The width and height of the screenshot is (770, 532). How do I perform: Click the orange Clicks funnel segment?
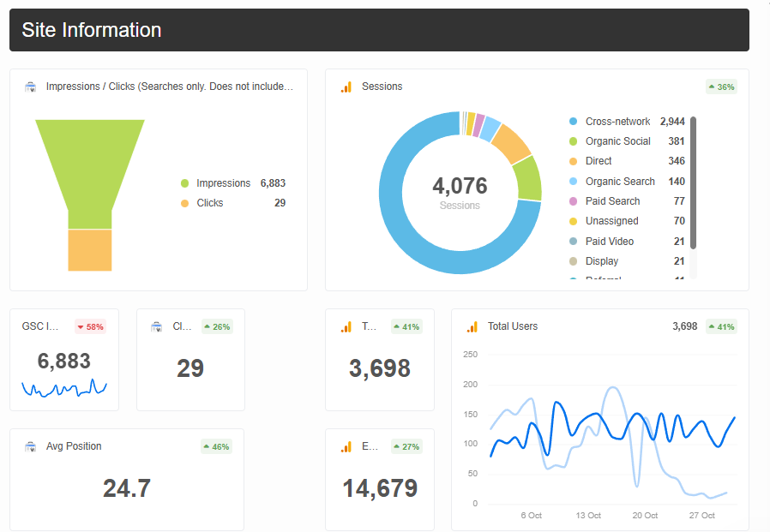90,250
